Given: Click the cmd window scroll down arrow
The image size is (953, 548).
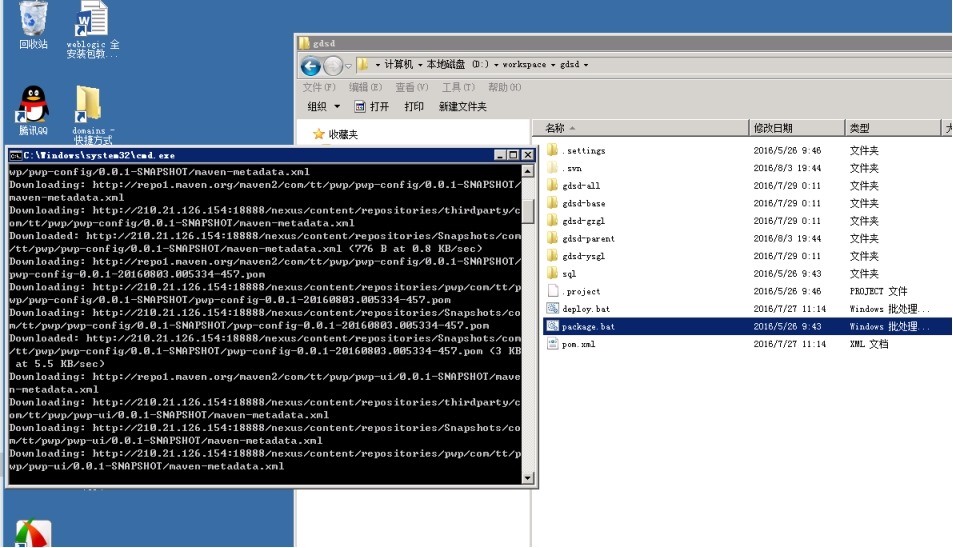Looking at the screenshot, I should pos(528,478).
